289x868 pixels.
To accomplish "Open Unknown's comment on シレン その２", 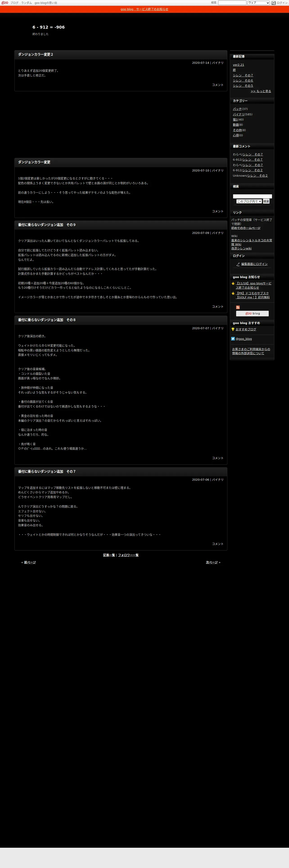I will coord(258,176).
